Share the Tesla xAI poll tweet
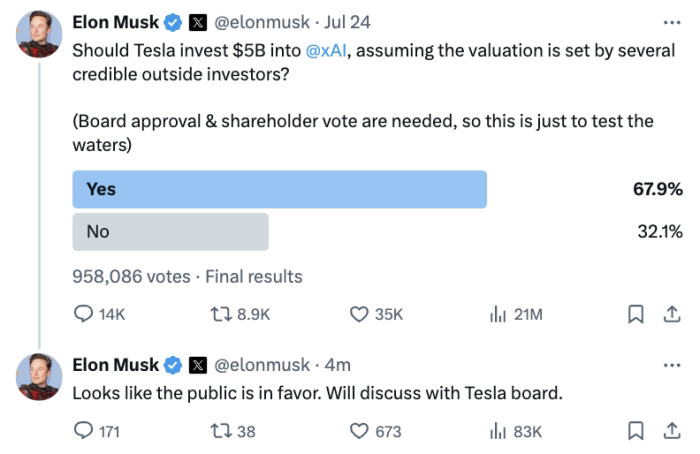 click(666, 314)
